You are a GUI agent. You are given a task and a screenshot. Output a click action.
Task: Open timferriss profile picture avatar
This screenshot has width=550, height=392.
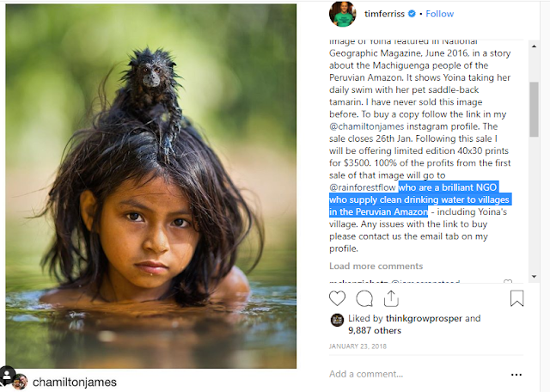coord(341,15)
